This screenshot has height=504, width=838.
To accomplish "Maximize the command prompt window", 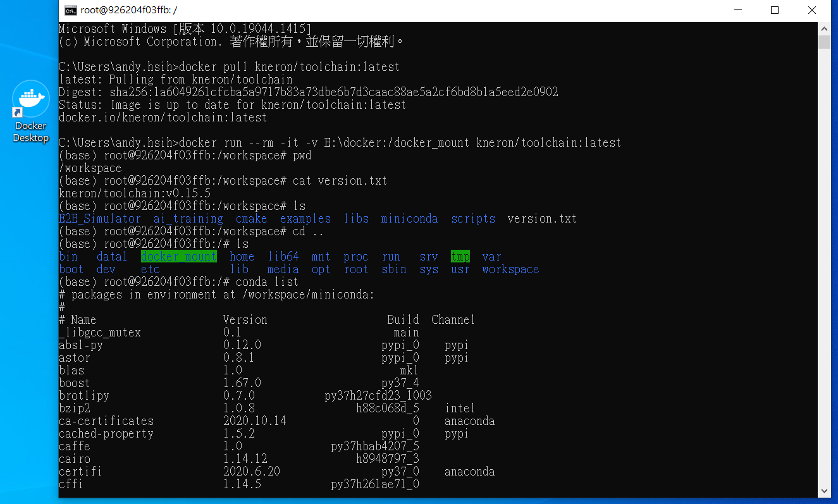I will [775, 10].
